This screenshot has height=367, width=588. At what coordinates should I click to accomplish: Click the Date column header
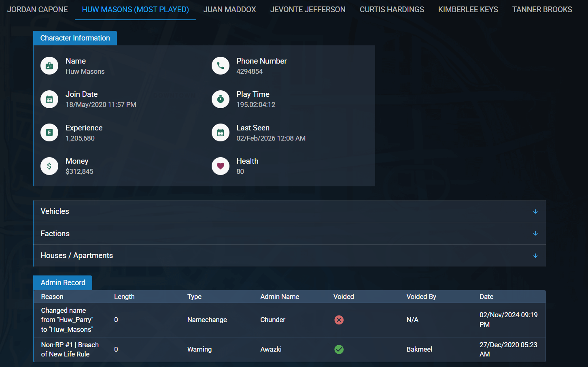tap(486, 297)
